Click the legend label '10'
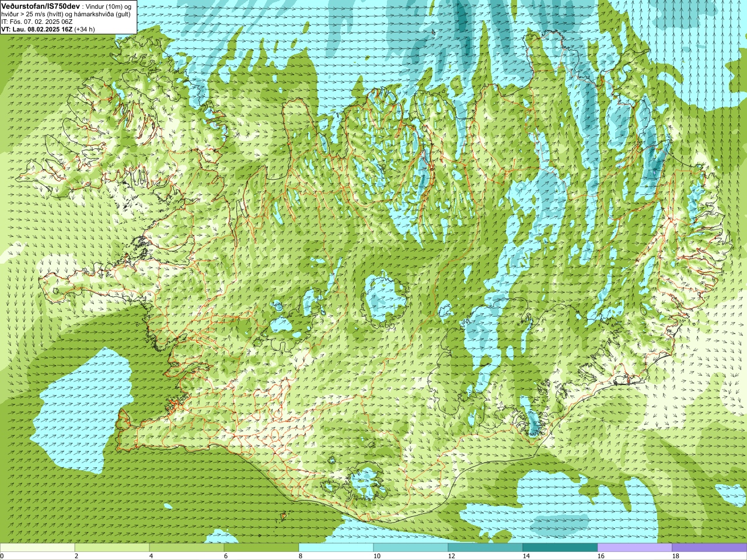Image resolution: width=747 pixels, height=560 pixels. pyautogui.click(x=376, y=556)
